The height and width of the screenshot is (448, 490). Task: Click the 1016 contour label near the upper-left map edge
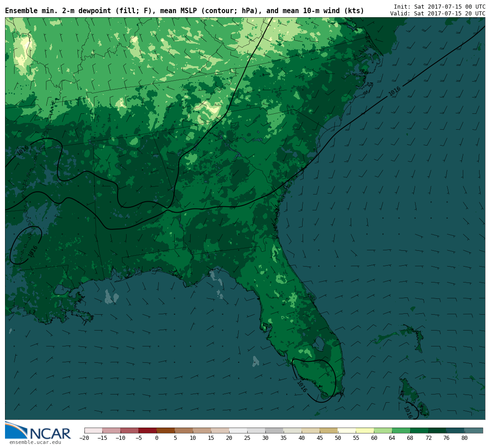click(x=23, y=150)
